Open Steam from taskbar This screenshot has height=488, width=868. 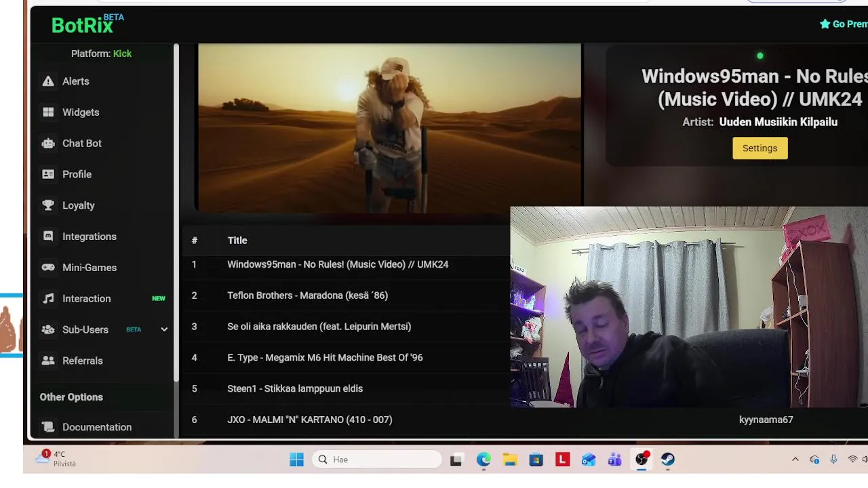click(668, 460)
